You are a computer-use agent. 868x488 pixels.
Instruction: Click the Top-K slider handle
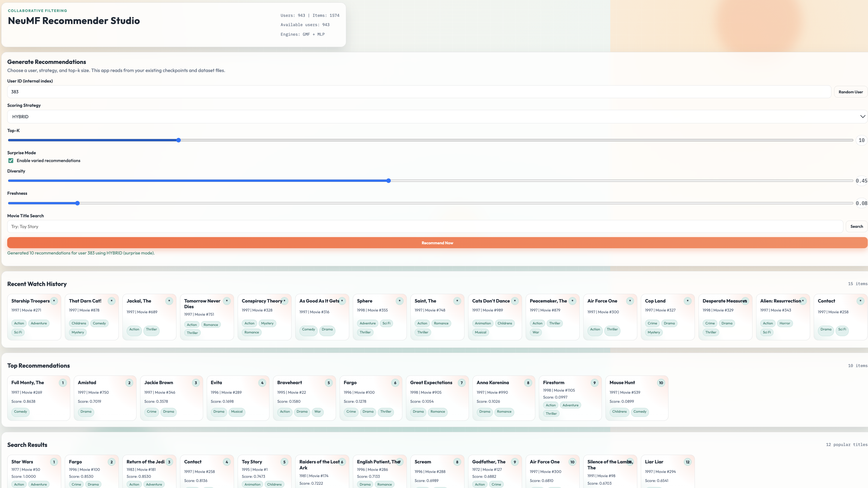[179, 140]
